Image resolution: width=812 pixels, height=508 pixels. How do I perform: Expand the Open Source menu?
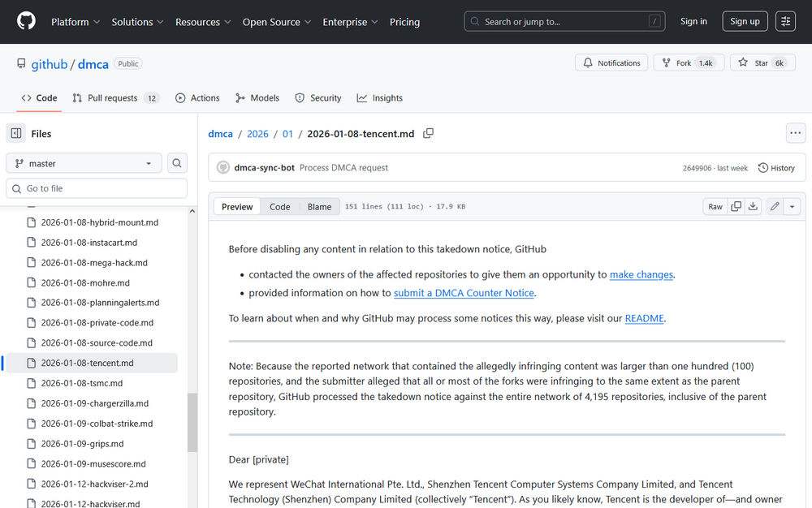pos(277,22)
